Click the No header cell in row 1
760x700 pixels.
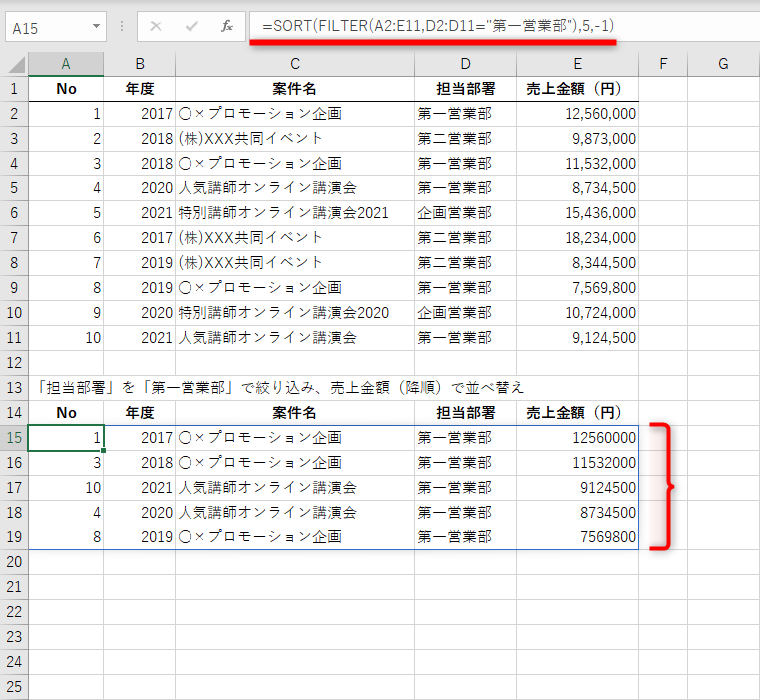(66, 89)
